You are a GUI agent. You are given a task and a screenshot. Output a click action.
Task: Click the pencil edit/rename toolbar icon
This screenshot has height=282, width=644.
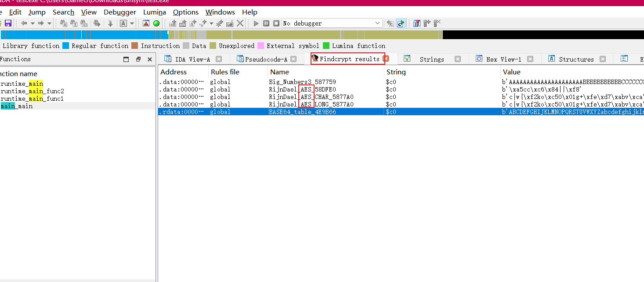(230, 23)
